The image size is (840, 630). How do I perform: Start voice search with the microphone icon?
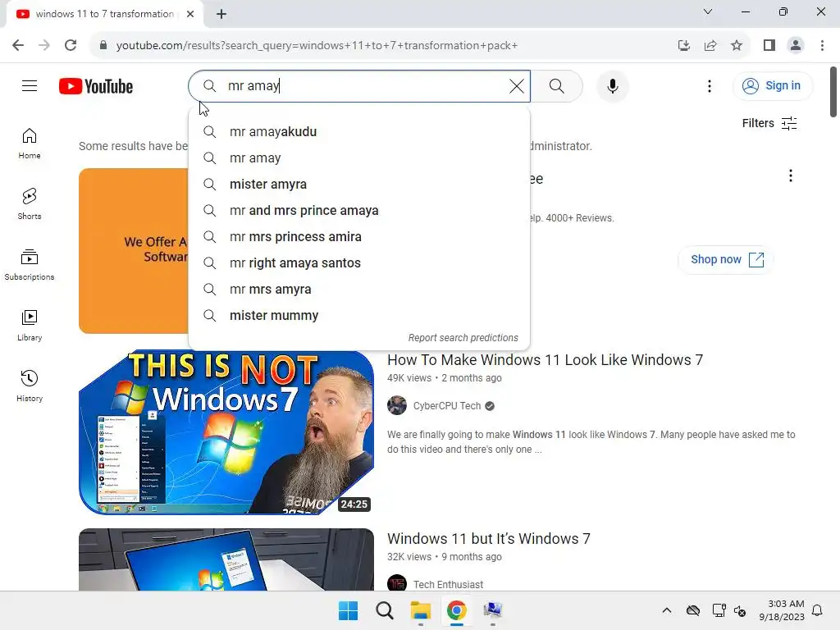[612, 86]
